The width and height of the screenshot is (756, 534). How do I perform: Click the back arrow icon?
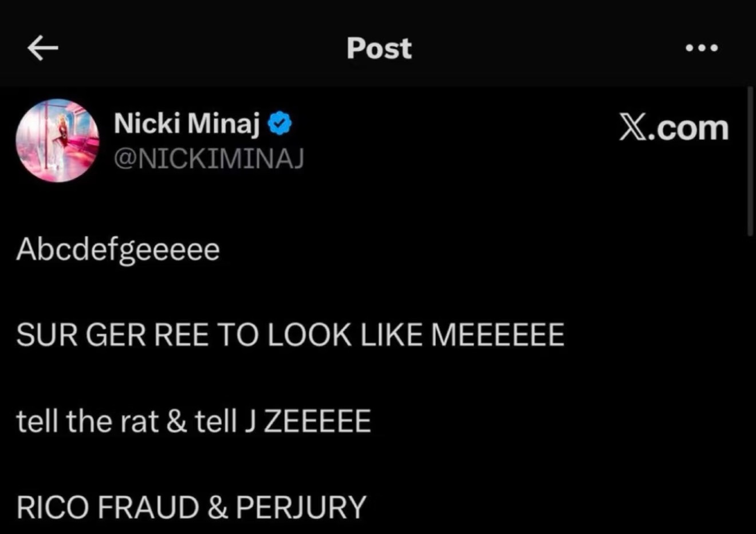(x=43, y=49)
